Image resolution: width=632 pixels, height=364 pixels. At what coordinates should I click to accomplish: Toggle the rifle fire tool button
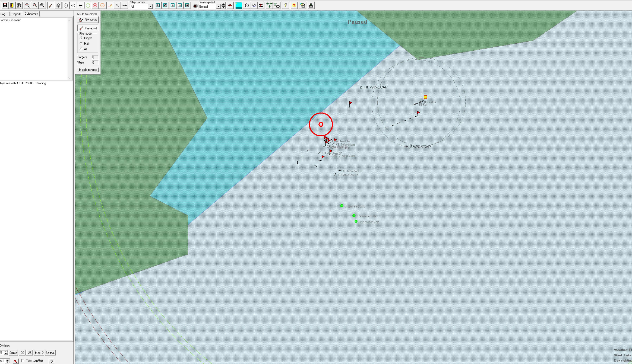50,5
